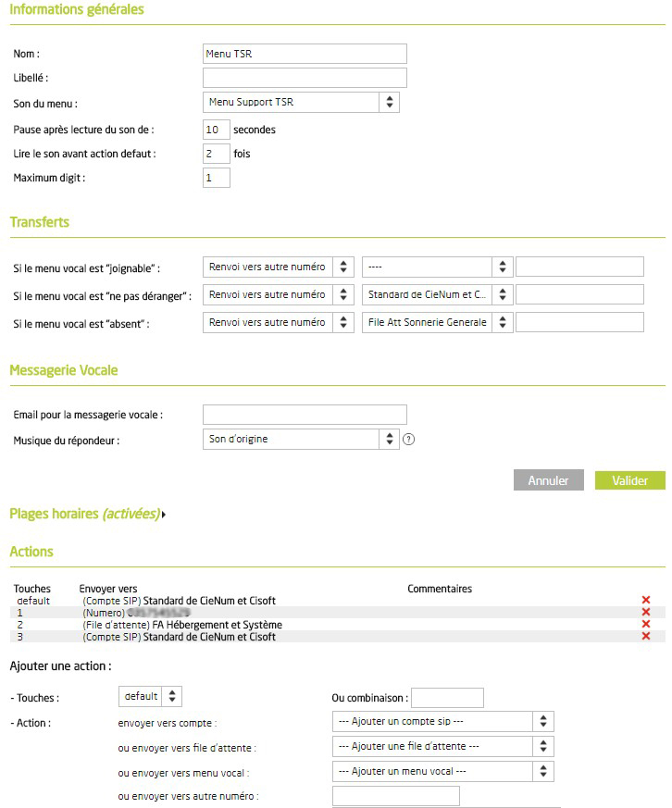The height and width of the screenshot is (808, 672).
Task: Remove action for key 1
Action: pos(646,613)
